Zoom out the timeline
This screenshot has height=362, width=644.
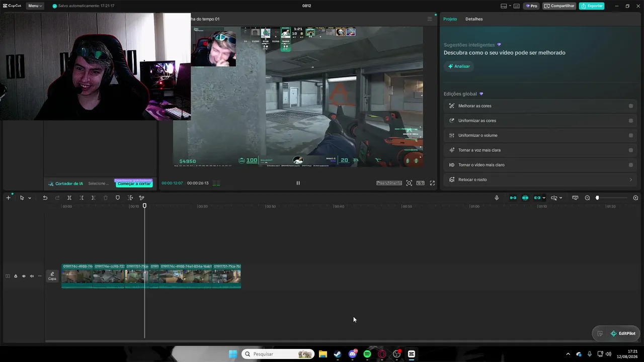coord(587,198)
